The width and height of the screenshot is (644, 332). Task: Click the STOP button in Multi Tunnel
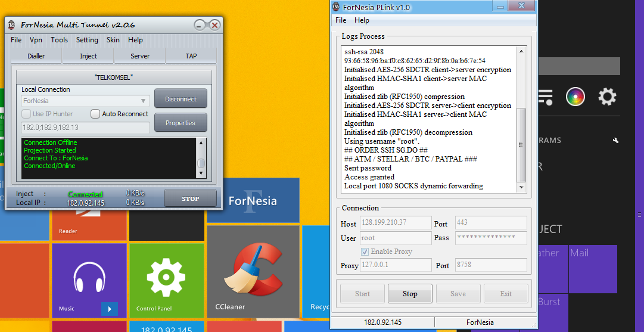pyautogui.click(x=190, y=198)
